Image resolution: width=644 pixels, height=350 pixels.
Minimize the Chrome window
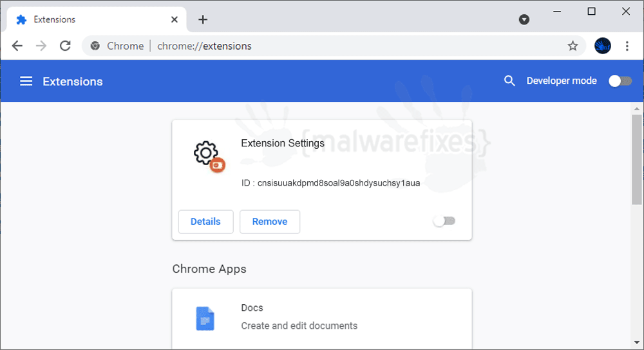tap(557, 12)
